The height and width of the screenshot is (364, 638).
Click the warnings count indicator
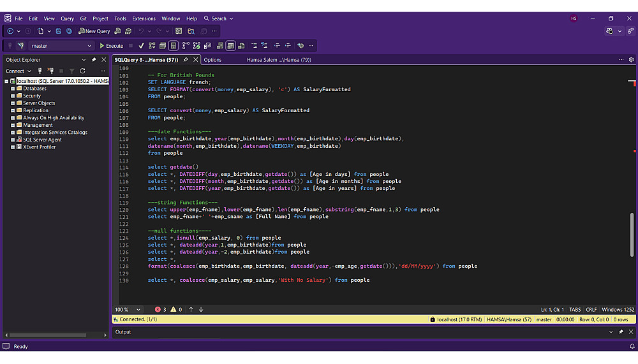click(176, 310)
